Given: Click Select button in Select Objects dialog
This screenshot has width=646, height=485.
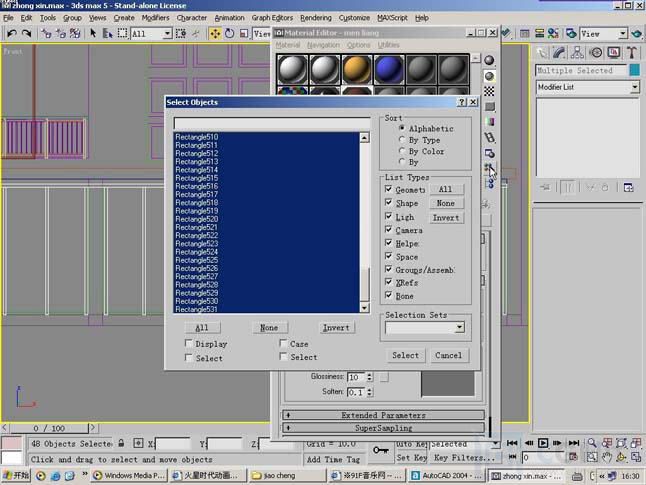Looking at the screenshot, I should (x=405, y=355).
